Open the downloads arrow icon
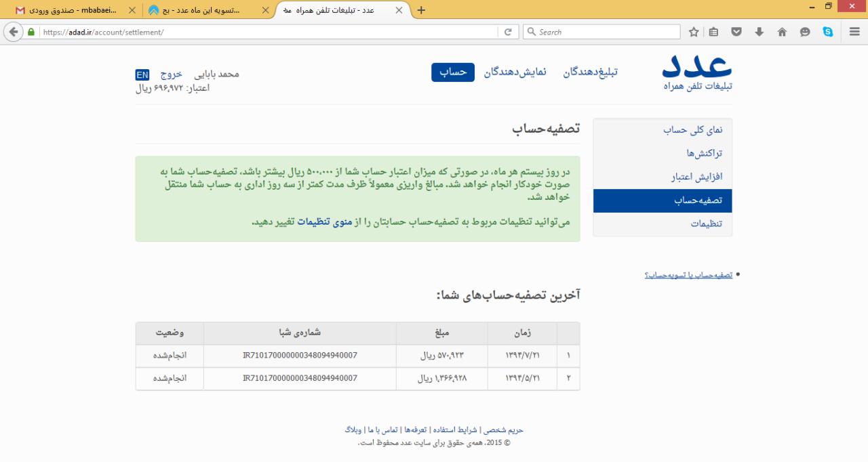This screenshot has height=462, width=868. (x=759, y=32)
